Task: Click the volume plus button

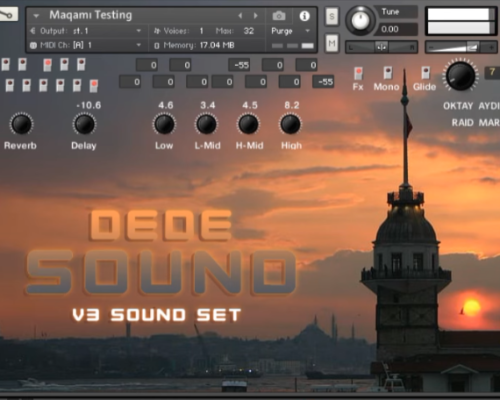Action: coord(491,48)
